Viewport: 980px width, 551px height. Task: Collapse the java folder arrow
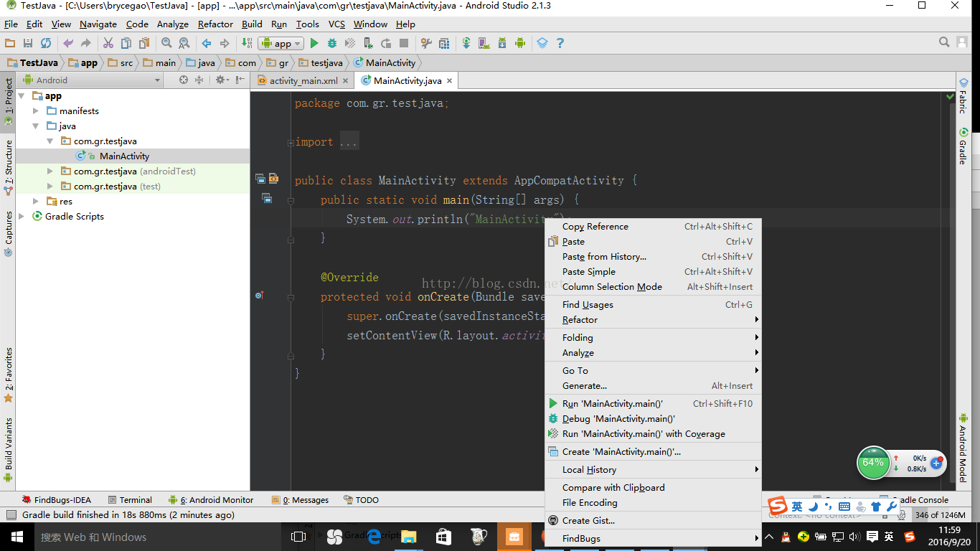[36, 126]
